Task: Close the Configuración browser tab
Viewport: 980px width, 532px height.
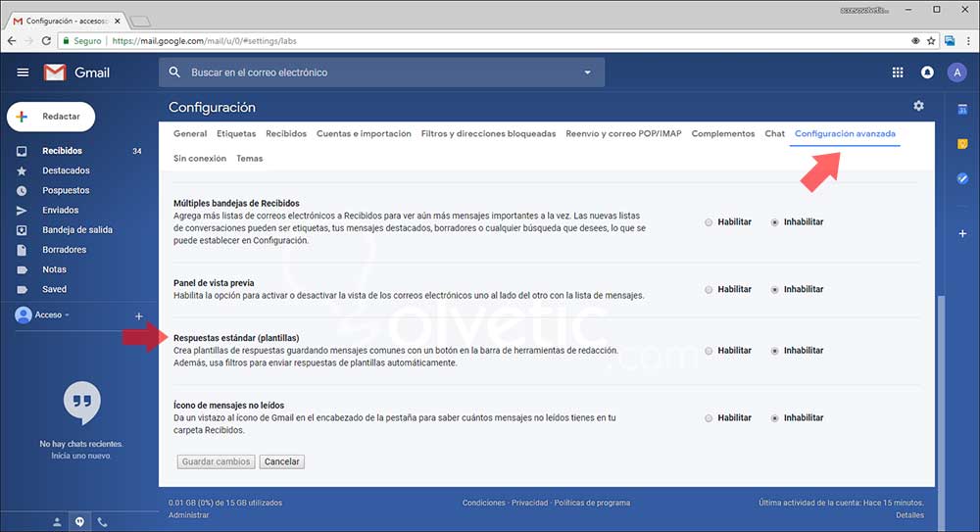Action: coord(117,21)
